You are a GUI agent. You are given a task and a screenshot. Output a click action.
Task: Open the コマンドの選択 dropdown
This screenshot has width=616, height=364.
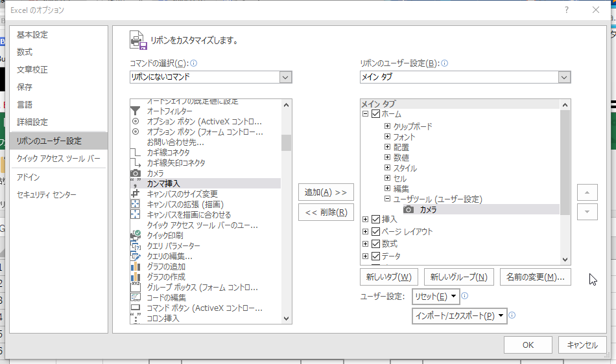(285, 77)
